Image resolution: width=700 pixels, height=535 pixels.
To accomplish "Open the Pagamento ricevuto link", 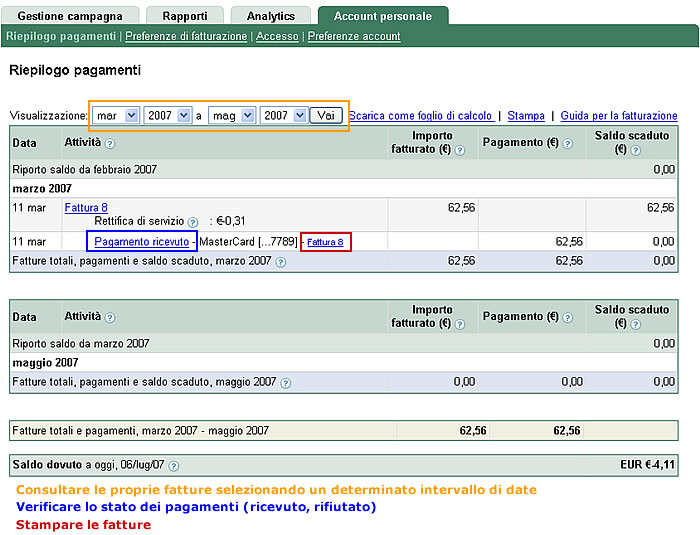I will (141, 242).
